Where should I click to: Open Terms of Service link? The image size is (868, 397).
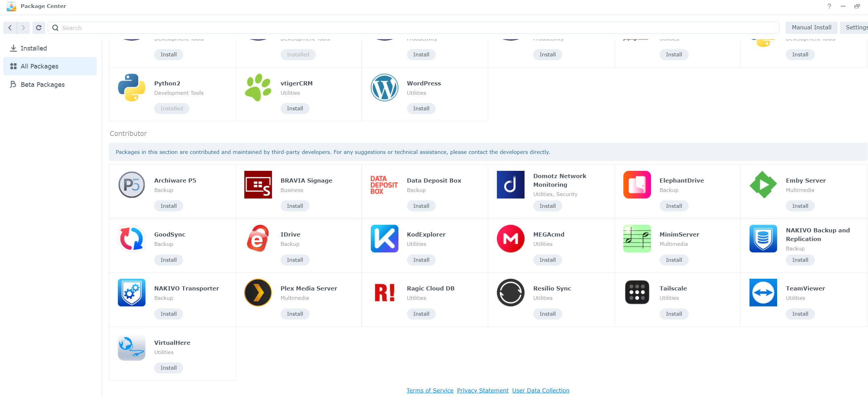430,390
